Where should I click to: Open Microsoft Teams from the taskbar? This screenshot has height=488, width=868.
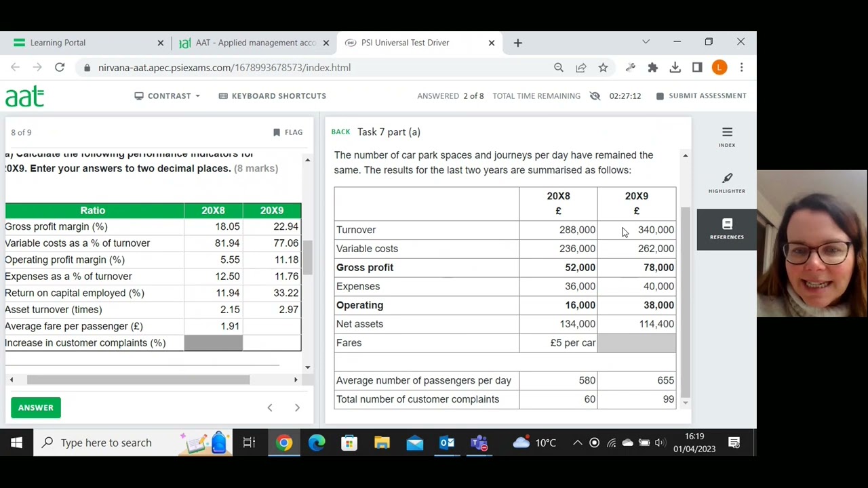pyautogui.click(x=479, y=443)
